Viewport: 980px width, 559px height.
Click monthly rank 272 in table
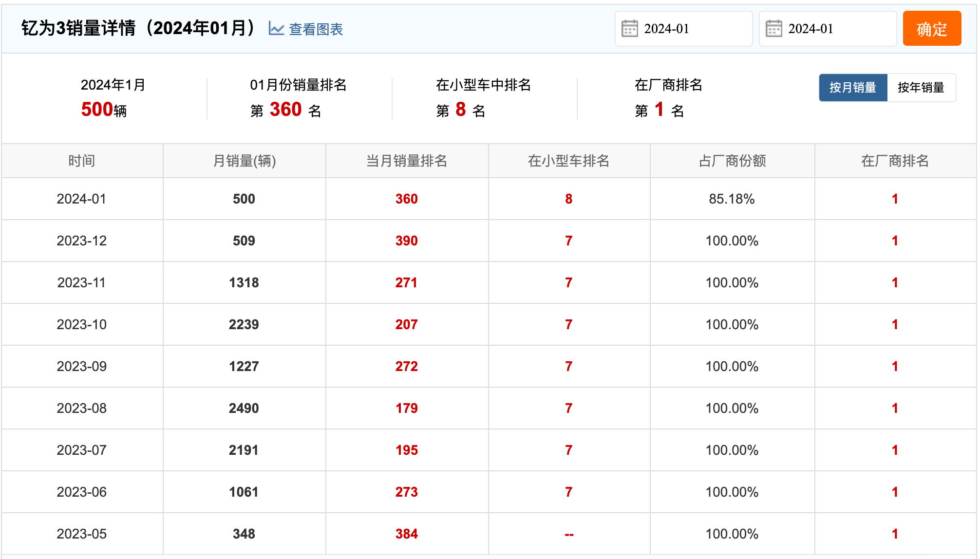pyautogui.click(x=407, y=366)
